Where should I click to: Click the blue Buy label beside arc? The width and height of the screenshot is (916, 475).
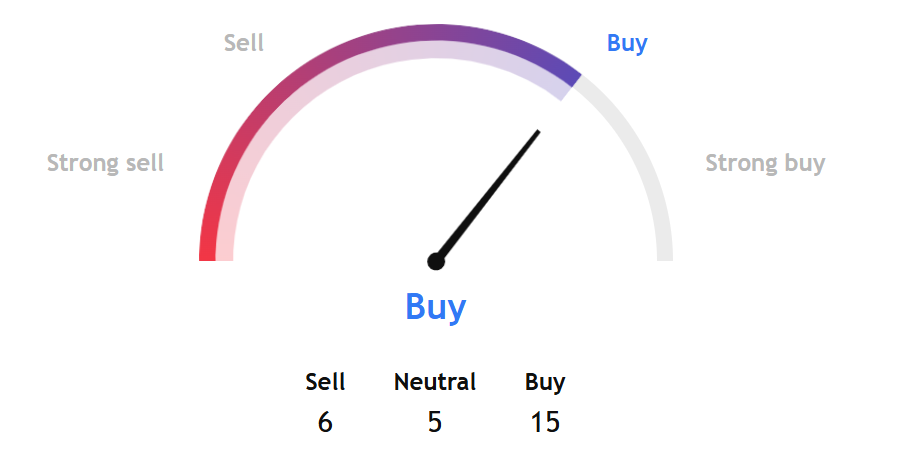click(627, 43)
